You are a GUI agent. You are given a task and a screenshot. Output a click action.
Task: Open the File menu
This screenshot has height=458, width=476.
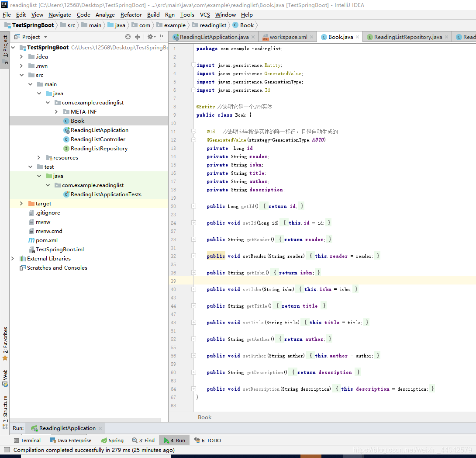7,14
